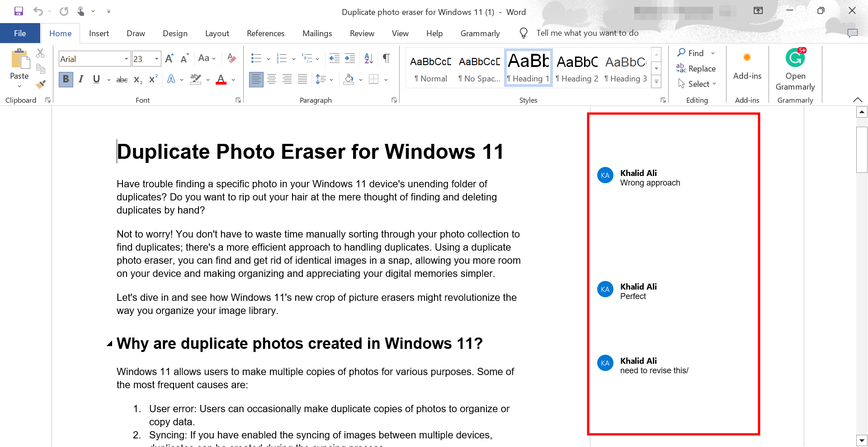The height and width of the screenshot is (447, 868).
Task: Open the References ribbon tab
Action: (265, 33)
